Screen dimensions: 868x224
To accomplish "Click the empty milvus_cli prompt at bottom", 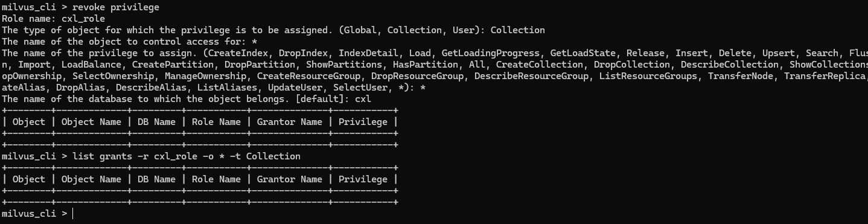I will [36, 214].
